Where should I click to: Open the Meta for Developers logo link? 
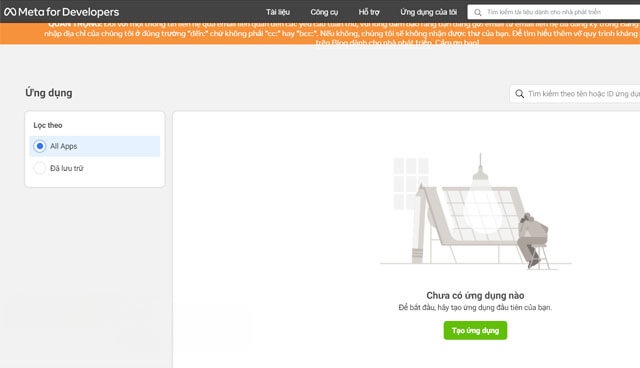click(61, 12)
